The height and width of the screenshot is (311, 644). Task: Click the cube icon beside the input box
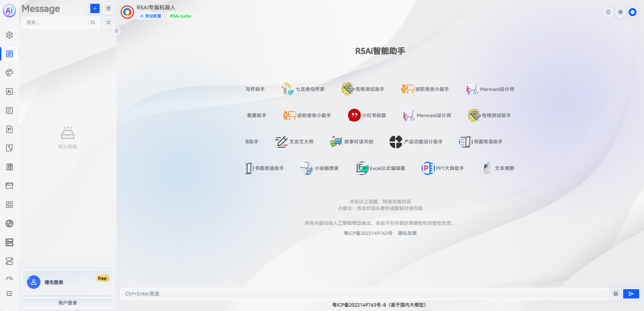(x=616, y=294)
